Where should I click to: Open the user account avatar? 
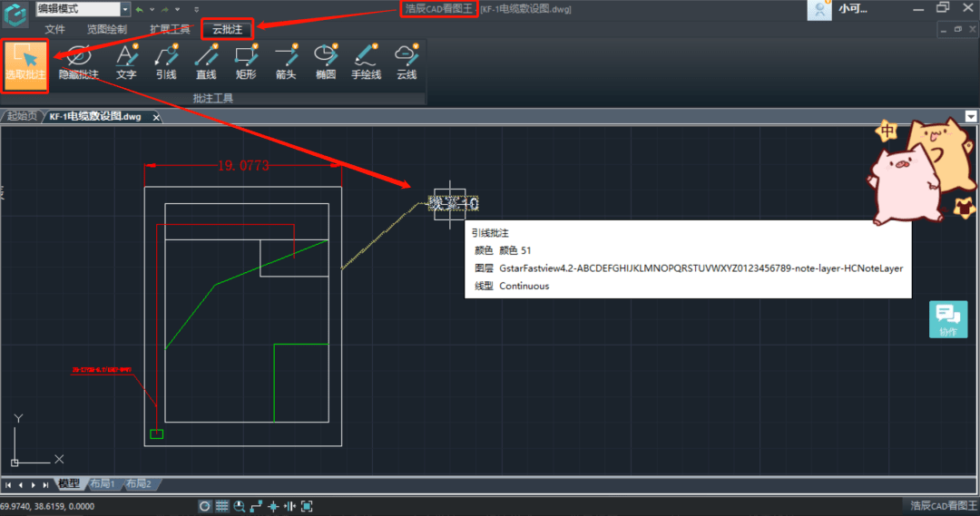819,10
